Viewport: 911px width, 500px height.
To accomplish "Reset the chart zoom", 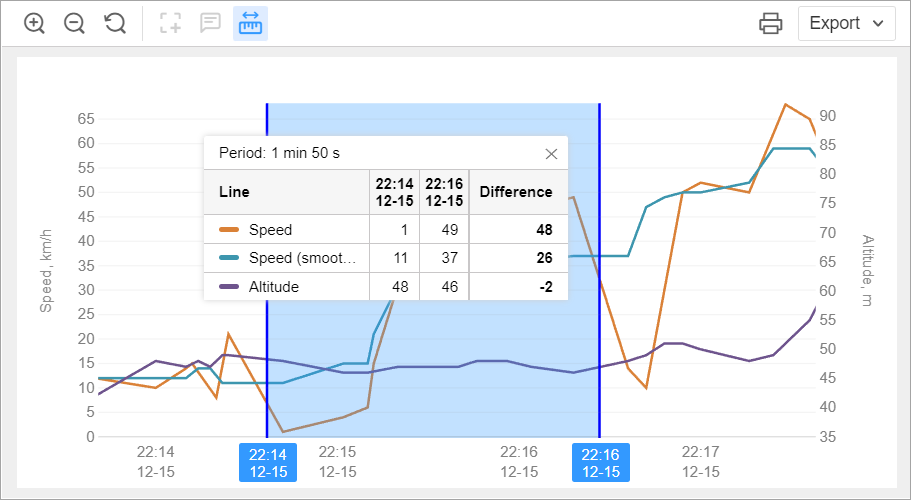I will click(115, 23).
